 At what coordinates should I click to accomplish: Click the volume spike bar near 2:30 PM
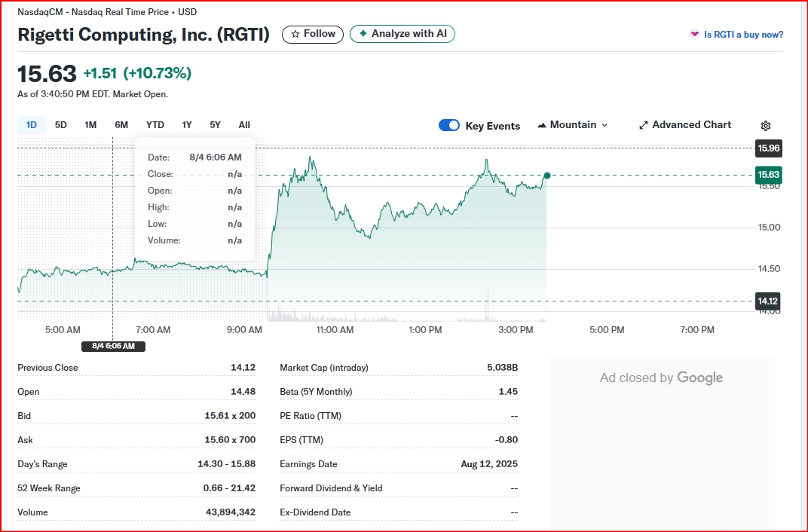(x=488, y=304)
